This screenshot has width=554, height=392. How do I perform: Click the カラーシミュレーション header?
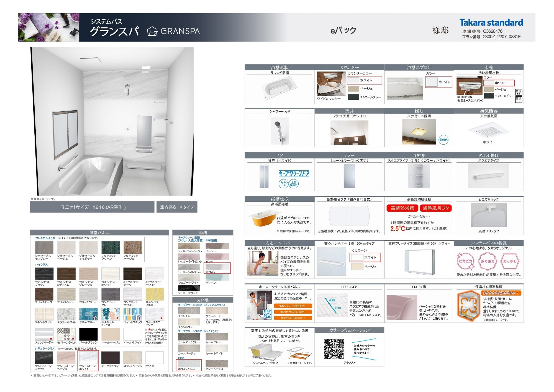[x=349, y=330]
